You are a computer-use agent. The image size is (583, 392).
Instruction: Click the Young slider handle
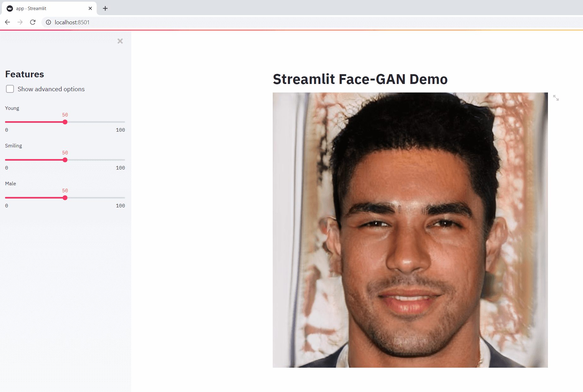point(65,122)
